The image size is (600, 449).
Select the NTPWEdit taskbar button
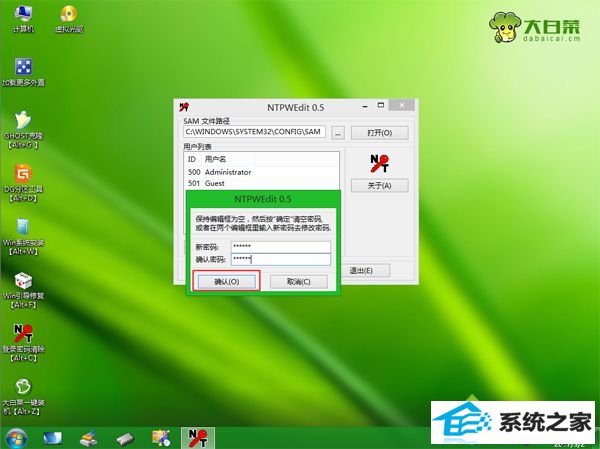point(197,438)
